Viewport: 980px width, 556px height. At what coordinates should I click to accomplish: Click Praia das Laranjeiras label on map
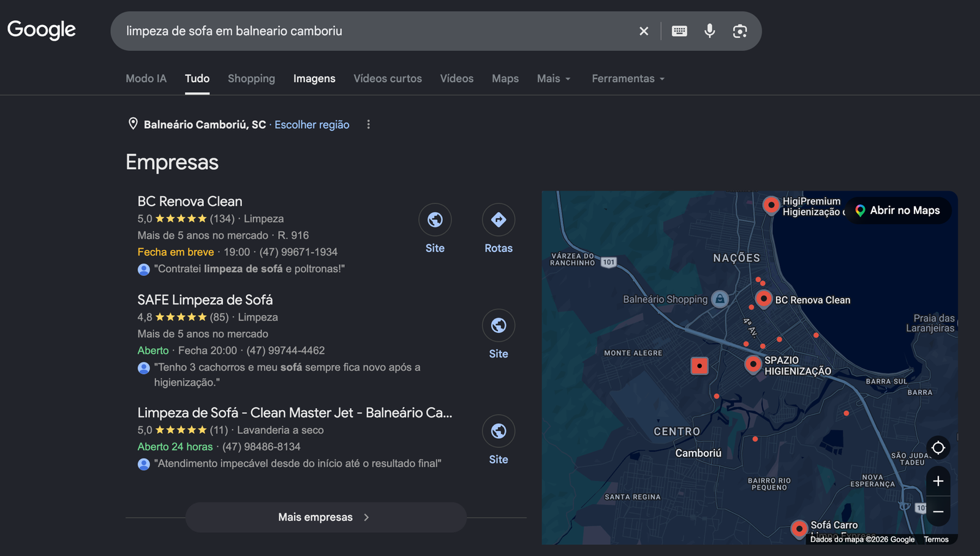(931, 323)
